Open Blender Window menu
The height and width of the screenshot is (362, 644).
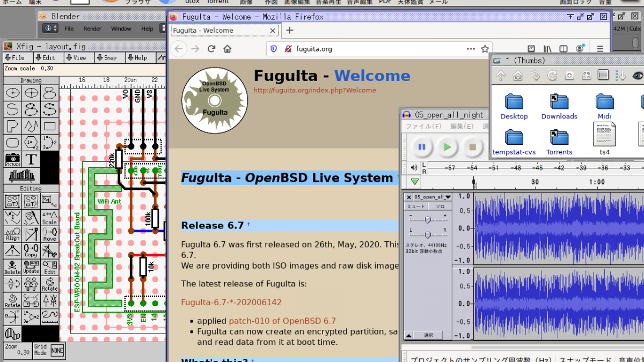(121, 28)
